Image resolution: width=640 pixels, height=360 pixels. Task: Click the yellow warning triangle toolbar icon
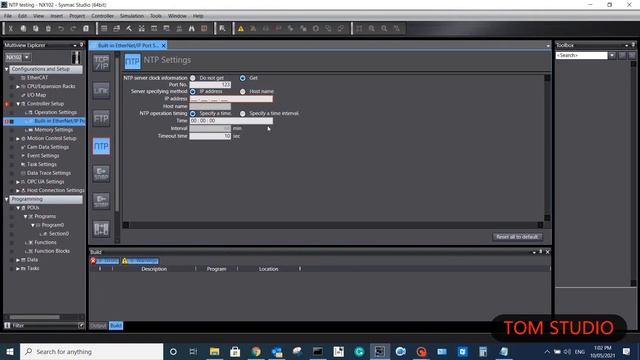tap(241, 29)
